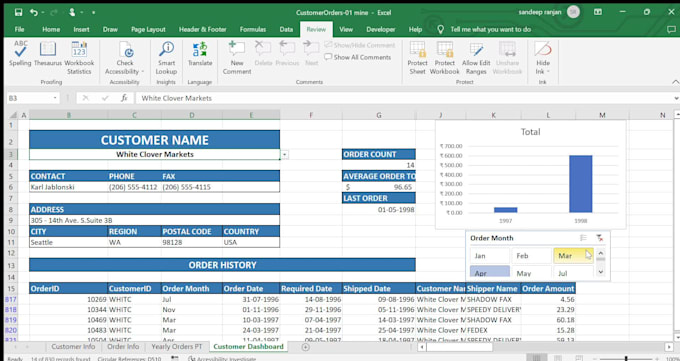Open the Data tab
Screen dimensions: 680x361
[x=286, y=30]
